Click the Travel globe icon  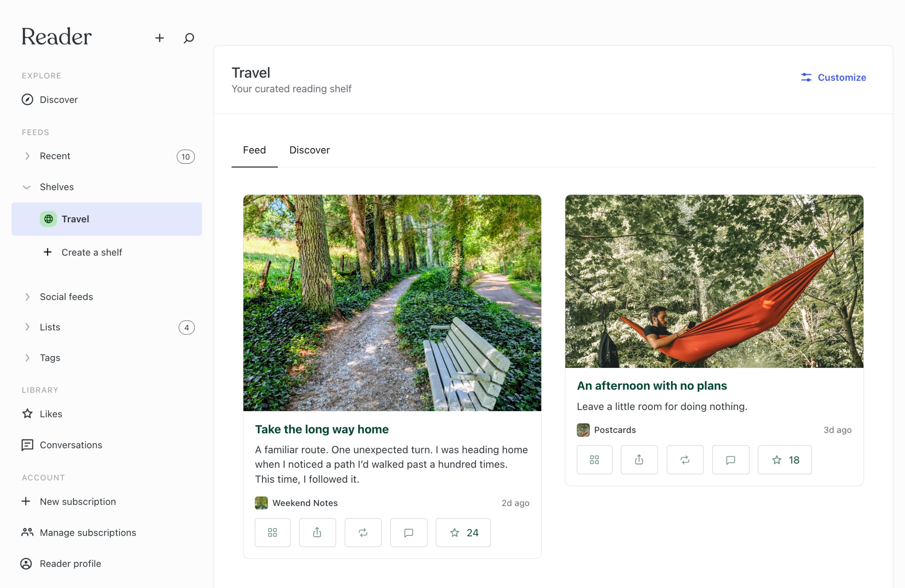[48, 219]
